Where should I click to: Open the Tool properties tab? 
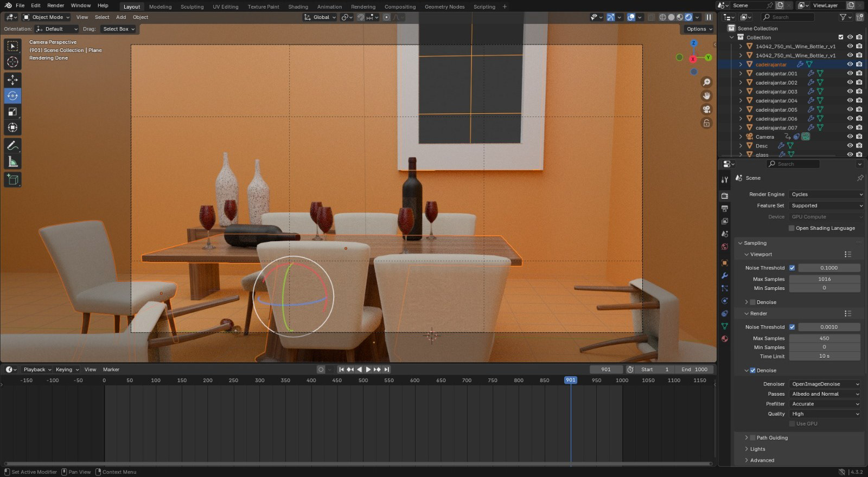pos(725,179)
